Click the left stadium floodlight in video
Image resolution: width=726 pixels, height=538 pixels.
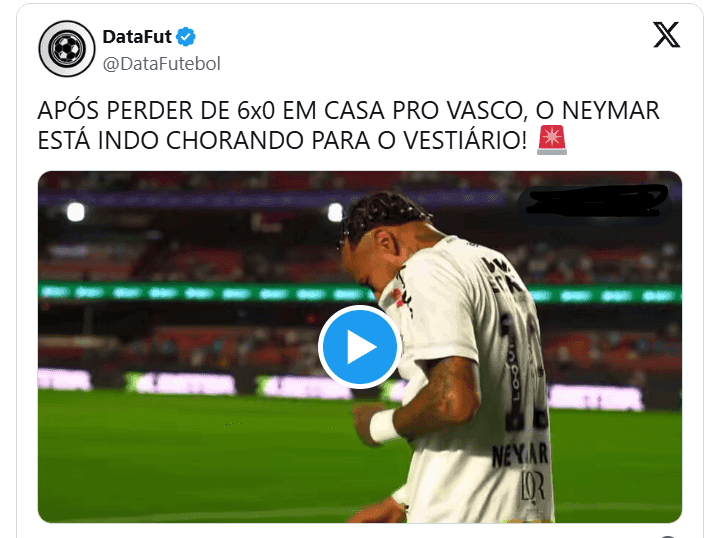75,212
